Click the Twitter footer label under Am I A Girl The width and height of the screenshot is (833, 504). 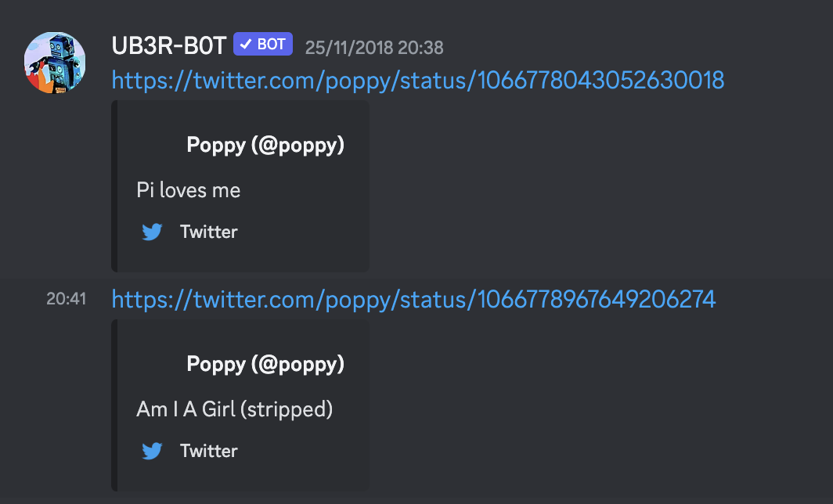(x=208, y=451)
